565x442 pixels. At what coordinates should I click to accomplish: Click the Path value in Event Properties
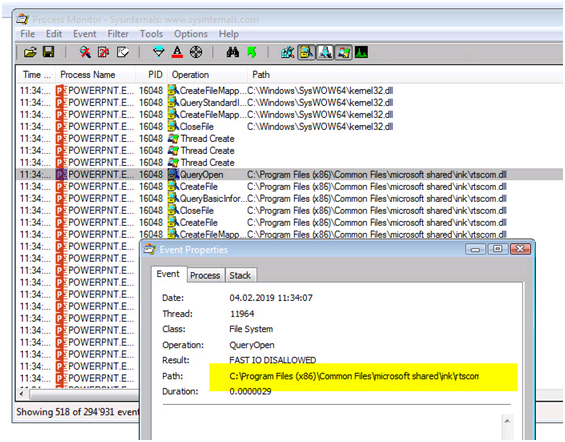[x=354, y=376]
